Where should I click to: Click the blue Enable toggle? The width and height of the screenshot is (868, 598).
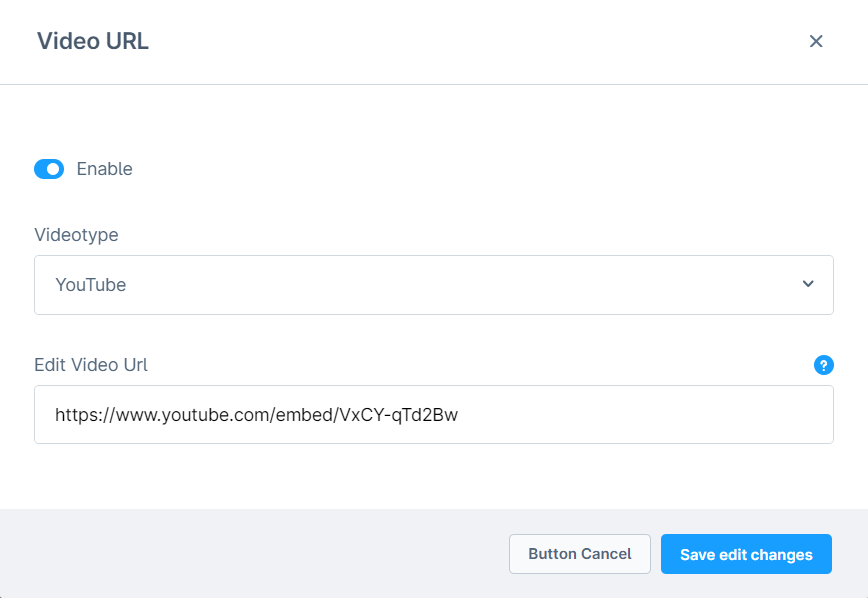click(x=48, y=168)
